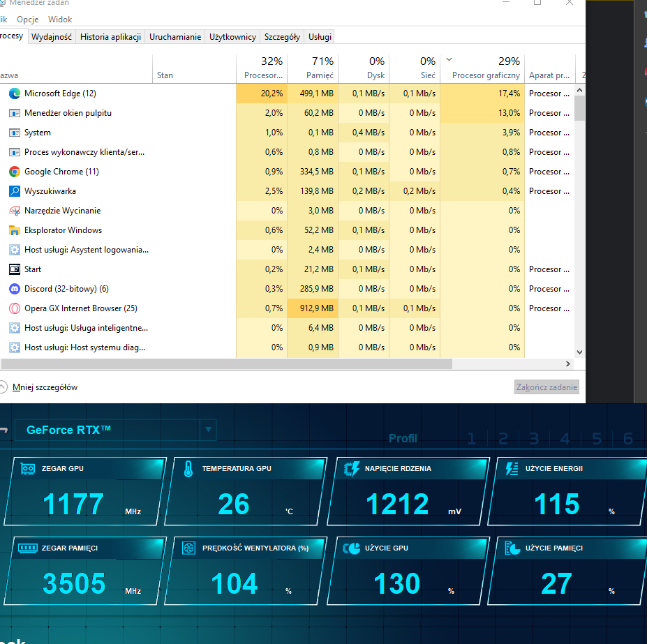Screen dimensions: 647x644
Task: Click the Discord process icon
Action: [x=15, y=289]
